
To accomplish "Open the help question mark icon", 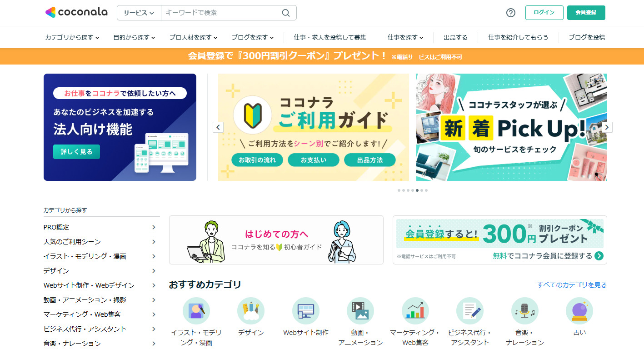I will [x=511, y=13].
